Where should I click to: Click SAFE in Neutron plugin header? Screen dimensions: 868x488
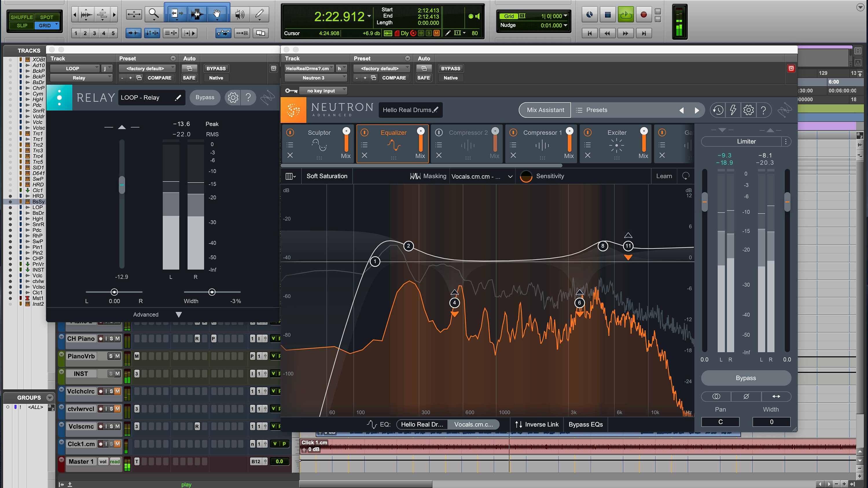point(424,78)
